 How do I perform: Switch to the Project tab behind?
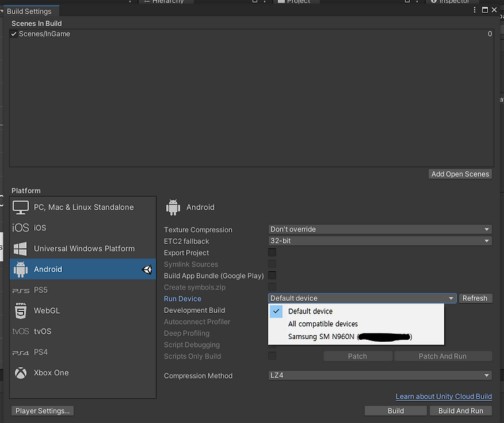[x=296, y=1]
